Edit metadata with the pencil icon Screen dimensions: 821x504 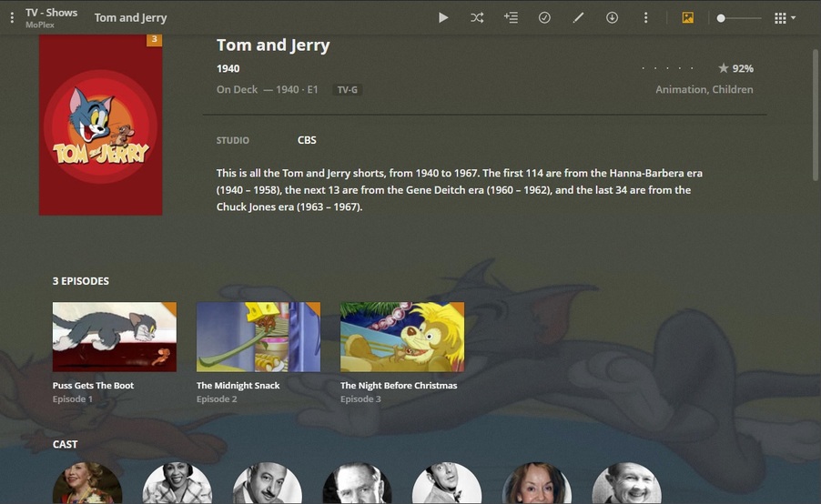pos(578,18)
